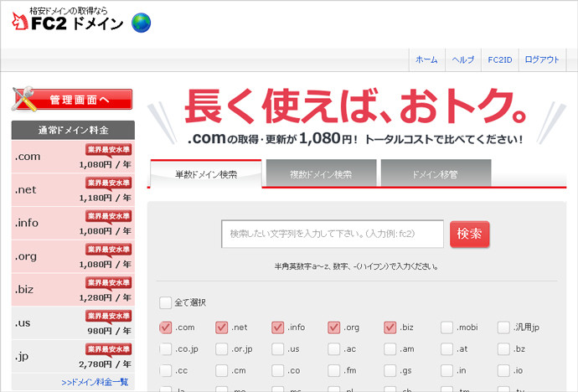Check the .mobi checkbox
The image size is (578, 392).
pyautogui.click(x=446, y=328)
